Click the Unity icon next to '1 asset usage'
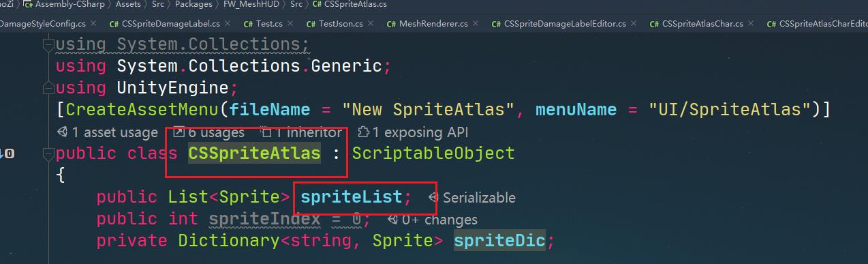The image size is (868, 264). pos(62,132)
